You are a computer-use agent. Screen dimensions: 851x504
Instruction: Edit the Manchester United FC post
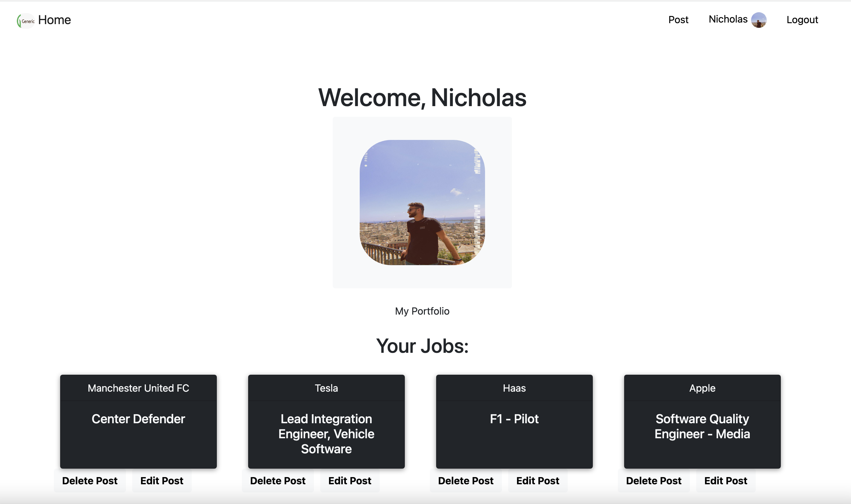162,481
